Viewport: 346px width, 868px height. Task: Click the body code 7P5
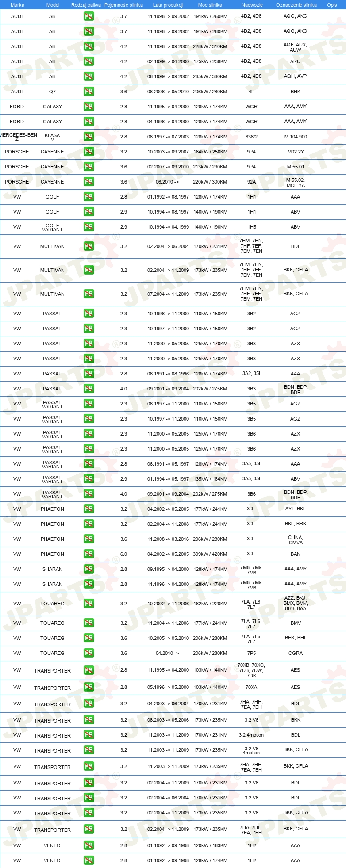251,653
